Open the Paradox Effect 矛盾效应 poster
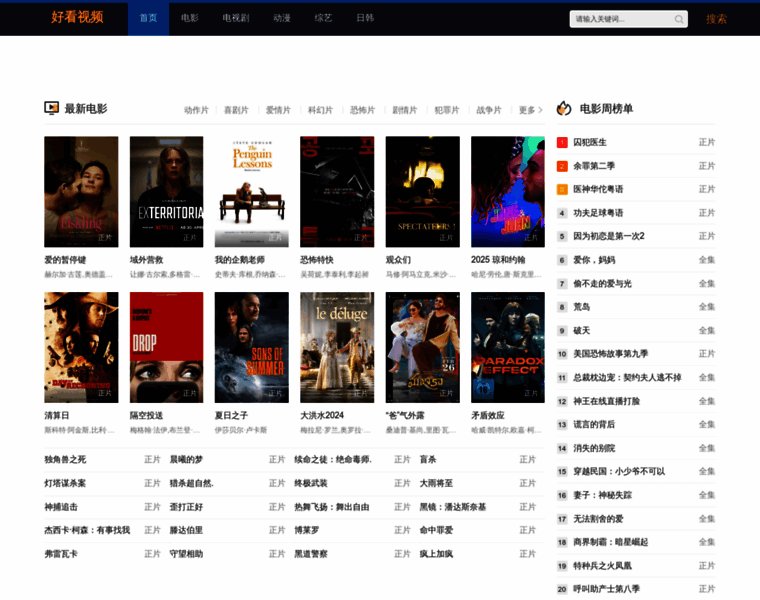Image resolution: width=760 pixels, height=600 pixels. [x=508, y=347]
